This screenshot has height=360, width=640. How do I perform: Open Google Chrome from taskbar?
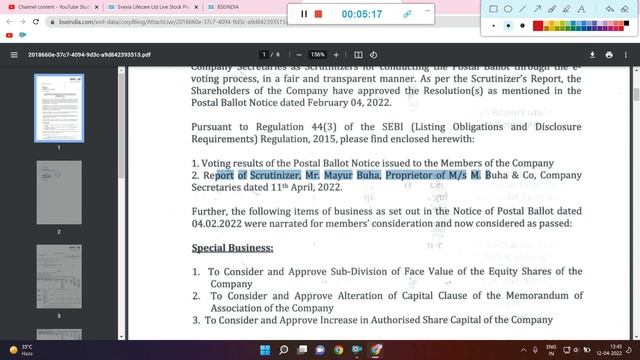point(338,350)
